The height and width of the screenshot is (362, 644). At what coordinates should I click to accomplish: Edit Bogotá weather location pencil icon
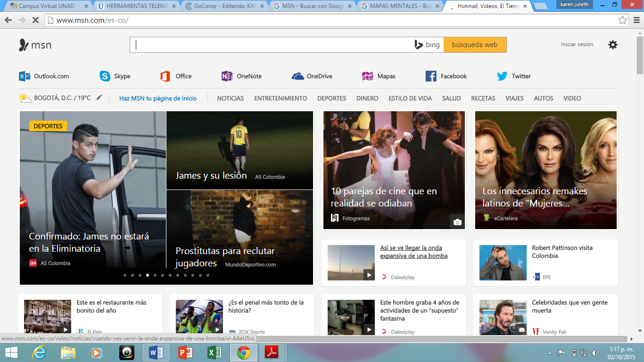[99, 98]
